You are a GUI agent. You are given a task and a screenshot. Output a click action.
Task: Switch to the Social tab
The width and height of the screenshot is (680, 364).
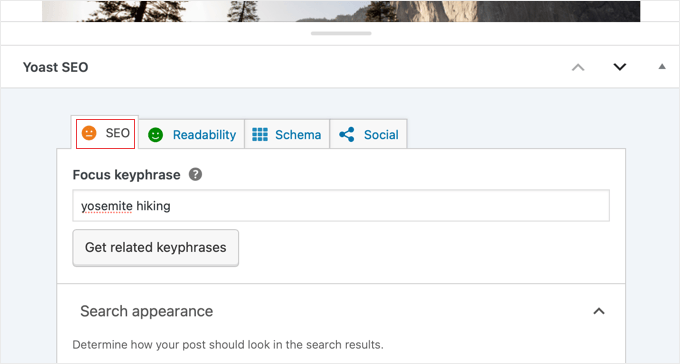pyautogui.click(x=368, y=134)
